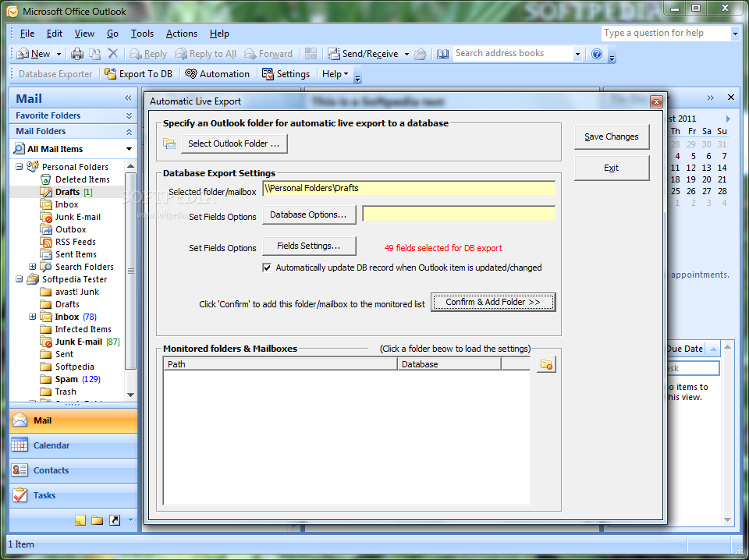Click the Send/Receive button
The image size is (749, 560).
tap(363, 54)
